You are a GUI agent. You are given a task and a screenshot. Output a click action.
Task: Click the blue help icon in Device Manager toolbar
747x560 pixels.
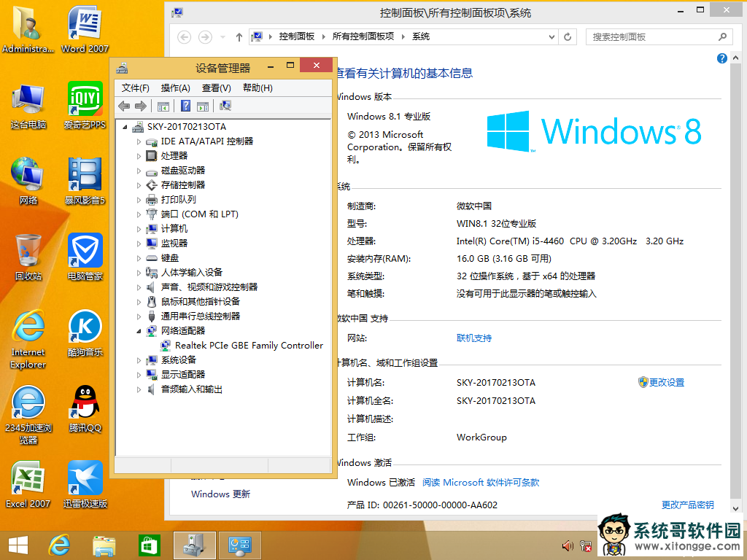[x=186, y=106]
